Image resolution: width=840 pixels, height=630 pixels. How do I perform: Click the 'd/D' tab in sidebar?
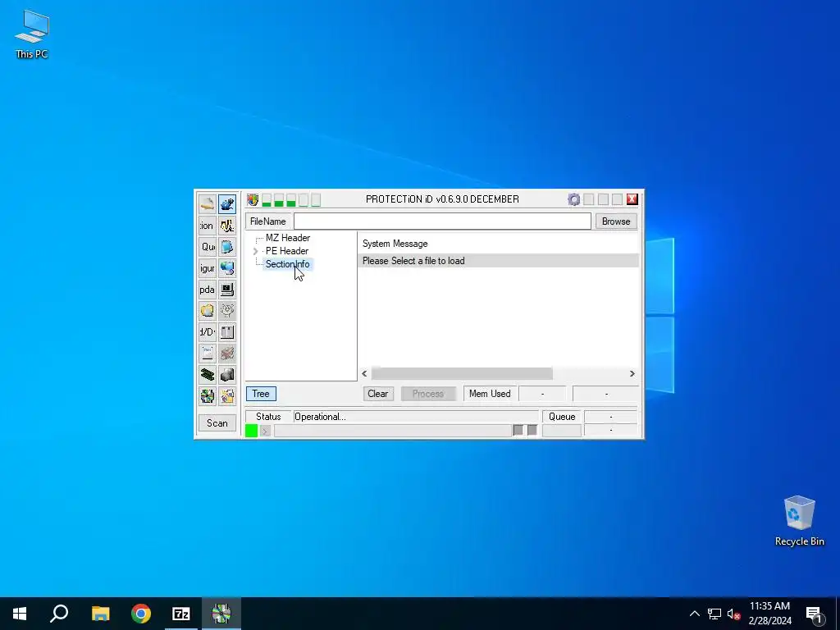click(x=208, y=332)
